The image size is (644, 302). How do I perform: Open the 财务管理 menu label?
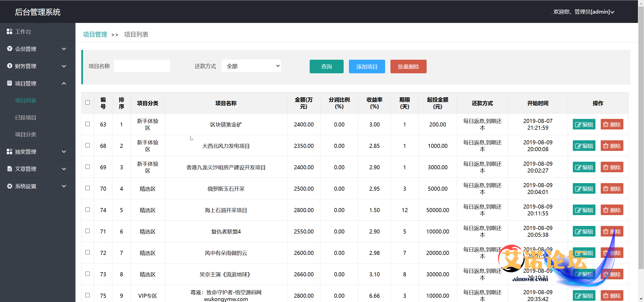point(26,66)
